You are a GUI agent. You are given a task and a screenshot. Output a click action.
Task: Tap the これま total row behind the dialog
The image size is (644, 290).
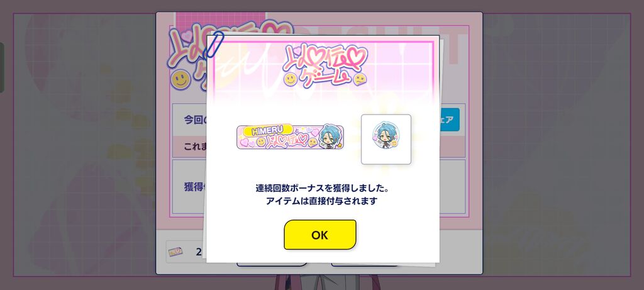point(189,147)
